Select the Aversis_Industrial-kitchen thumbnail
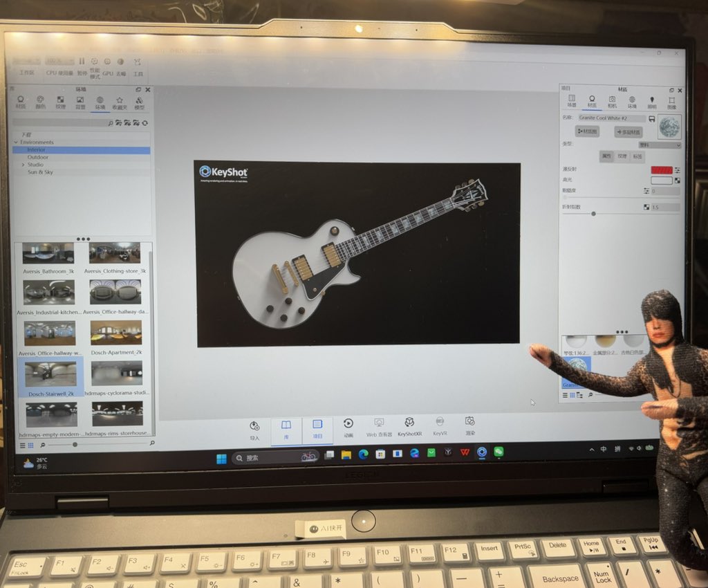 pyautogui.click(x=49, y=293)
